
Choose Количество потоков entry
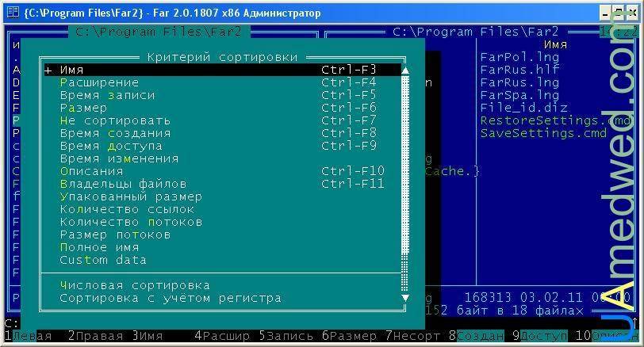[222, 222]
